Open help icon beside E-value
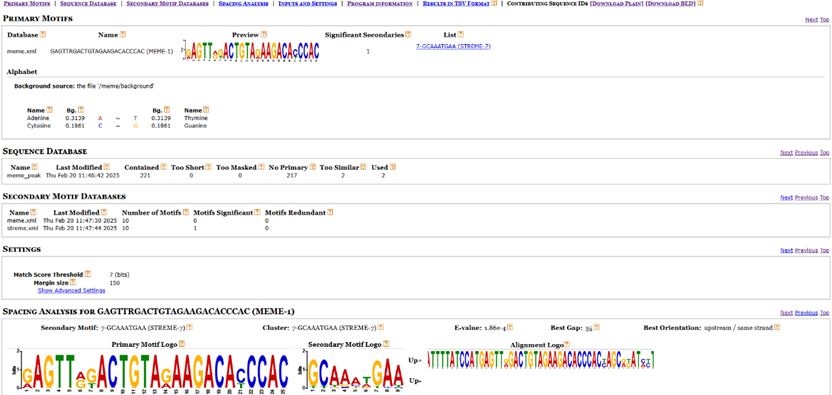This screenshot has height=395, width=832. tap(510, 327)
